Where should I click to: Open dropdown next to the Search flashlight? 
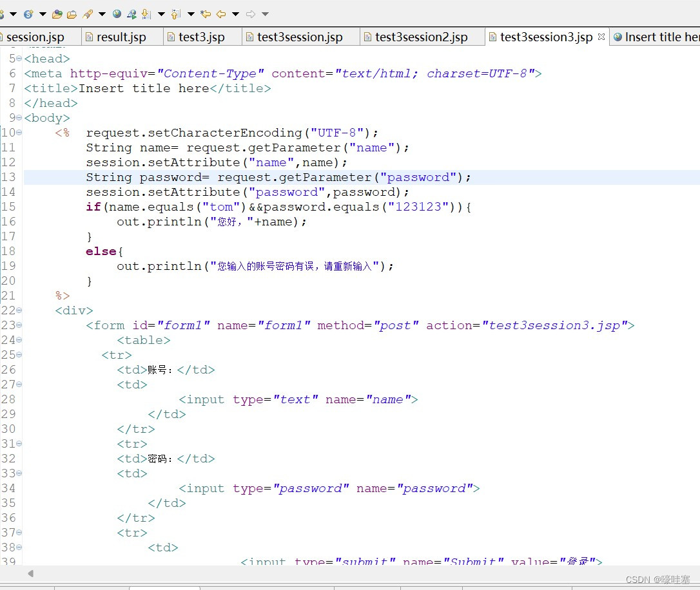pyautogui.click(x=102, y=14)
